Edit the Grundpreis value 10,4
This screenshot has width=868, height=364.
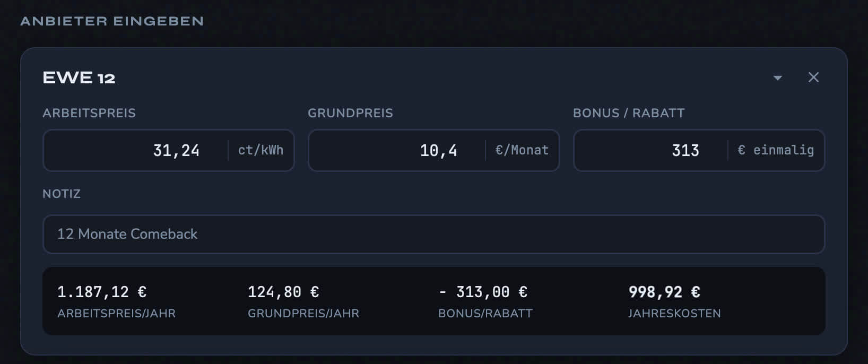(x=438, y=150)
